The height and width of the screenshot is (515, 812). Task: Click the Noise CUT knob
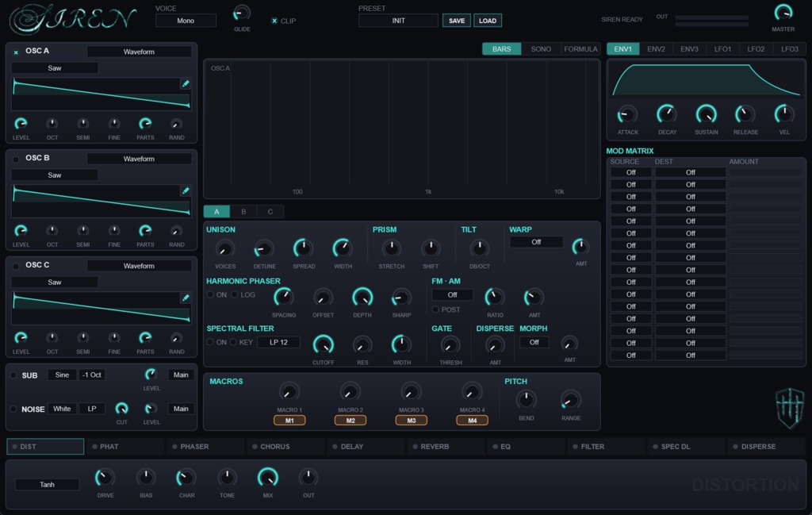[121, 408]
